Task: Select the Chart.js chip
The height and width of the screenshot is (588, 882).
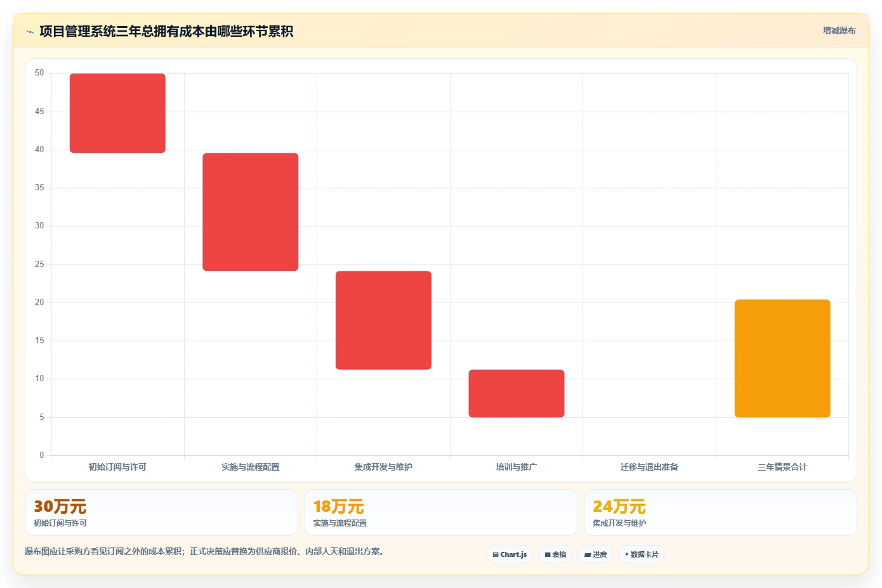Action: pos(510,554)
